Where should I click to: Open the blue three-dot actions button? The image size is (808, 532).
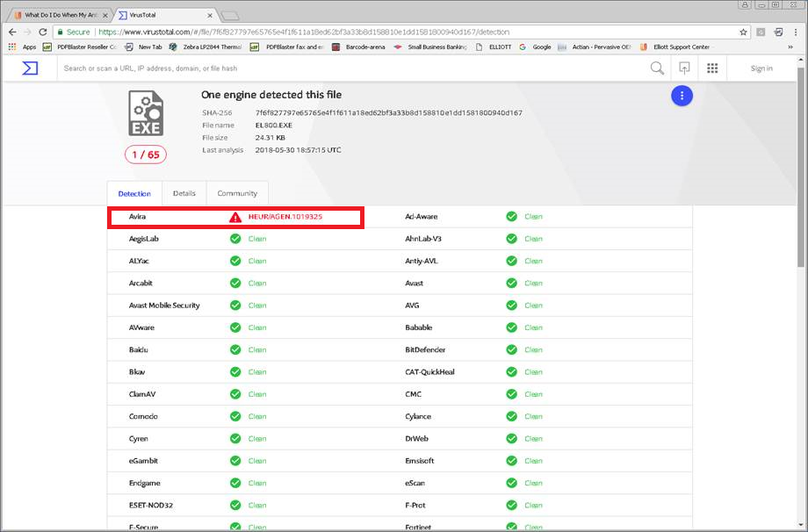(x=682, y=96)
